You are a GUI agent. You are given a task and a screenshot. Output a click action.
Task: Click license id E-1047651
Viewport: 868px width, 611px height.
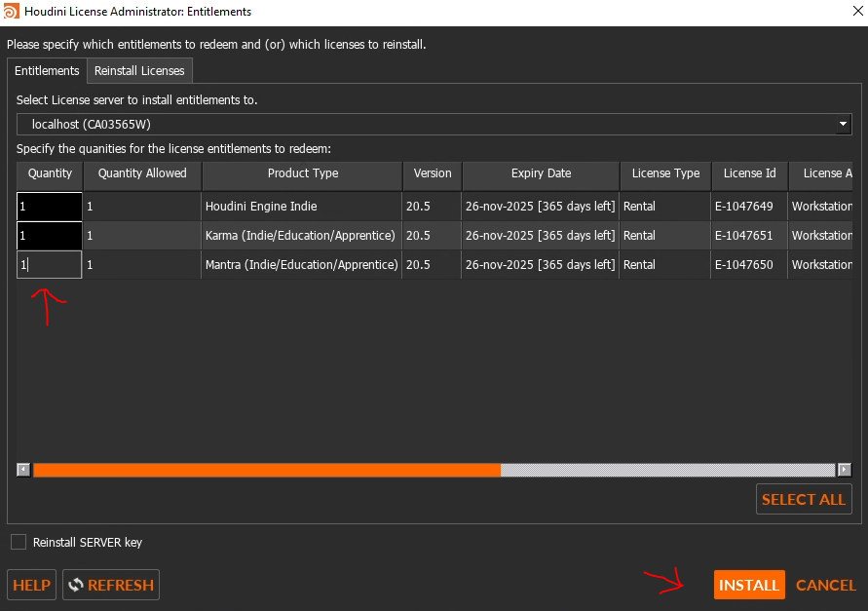pyautogui.click(x=744, y=236)
